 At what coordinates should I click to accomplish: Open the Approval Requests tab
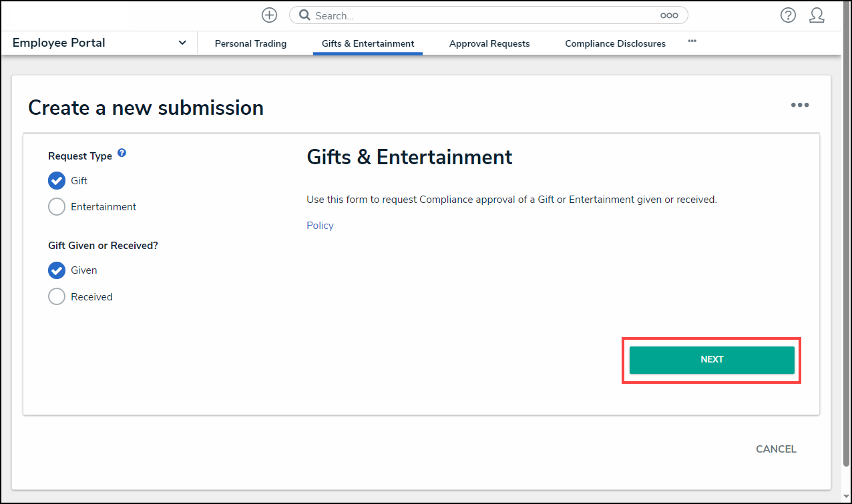tap(489, 43)
